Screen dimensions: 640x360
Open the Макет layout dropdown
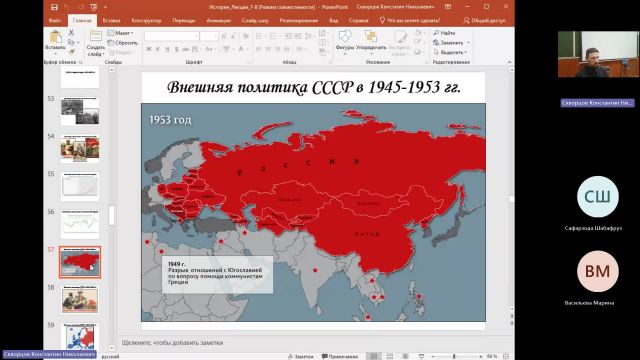coord(121,33)
